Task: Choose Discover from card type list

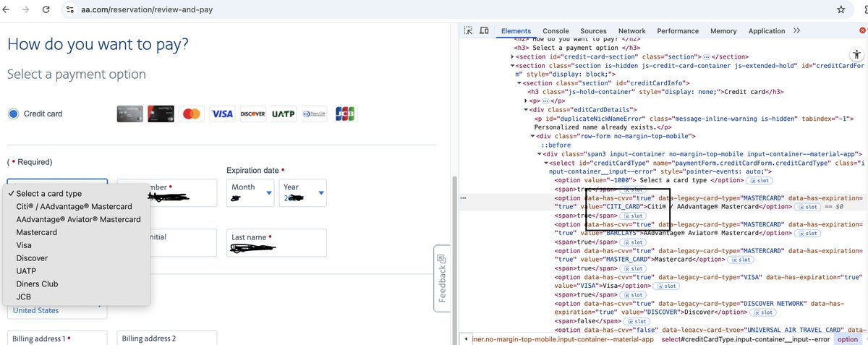Action: coord(77,258)
